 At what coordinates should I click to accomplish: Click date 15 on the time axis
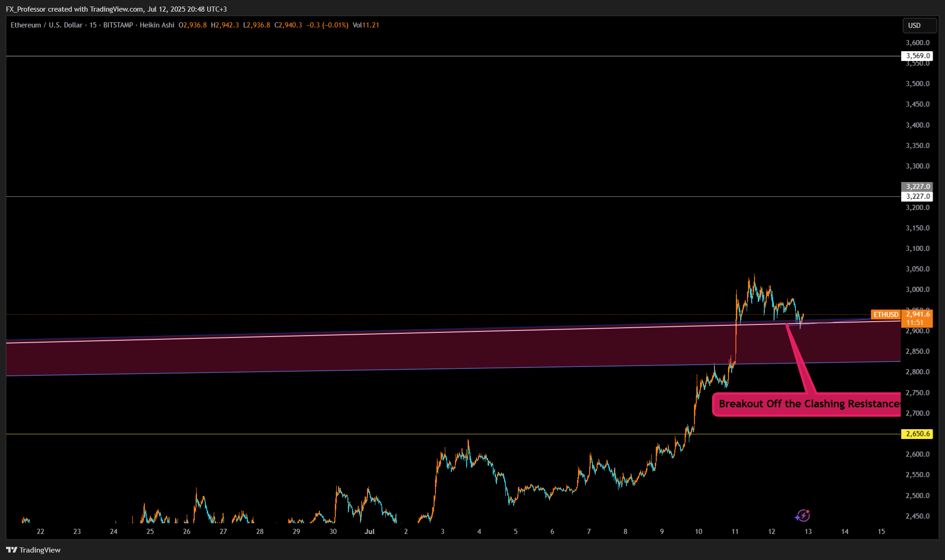(881, 531)
